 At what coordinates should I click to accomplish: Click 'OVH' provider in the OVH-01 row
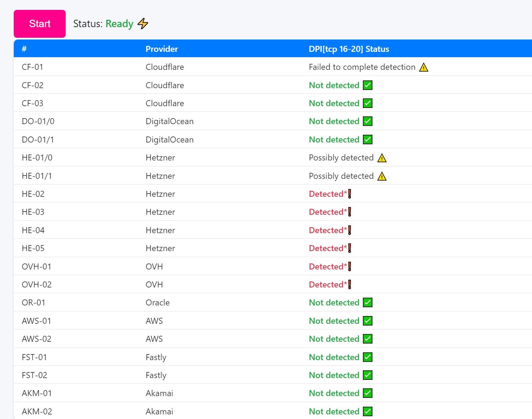[x=154, y=267]
